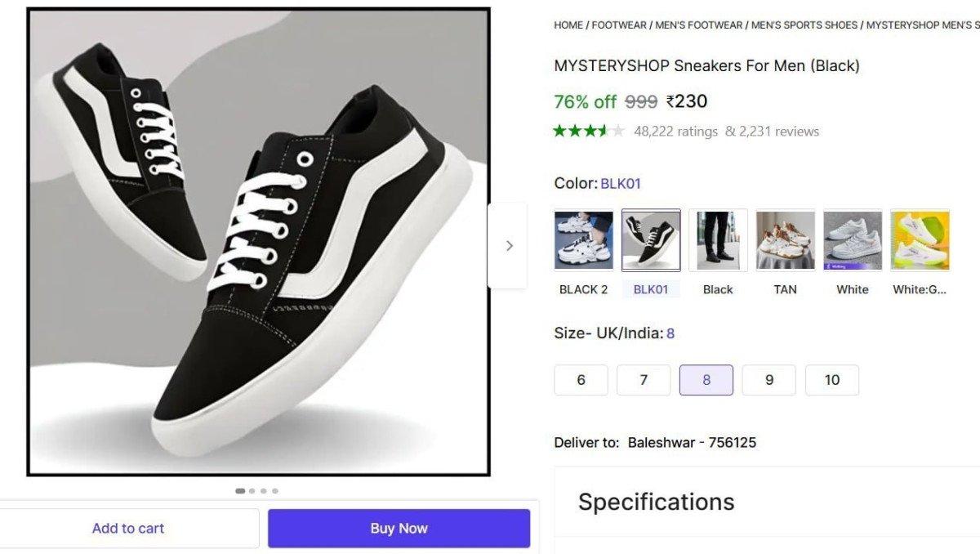
Task: Select size 7 for the sneakers
Action: pyautogui.click(x=644, y=379)
